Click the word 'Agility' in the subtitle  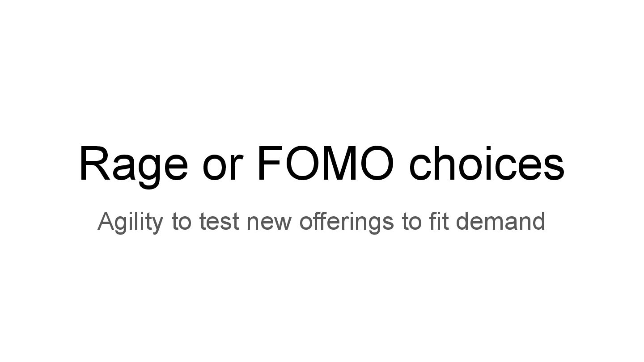130,222
